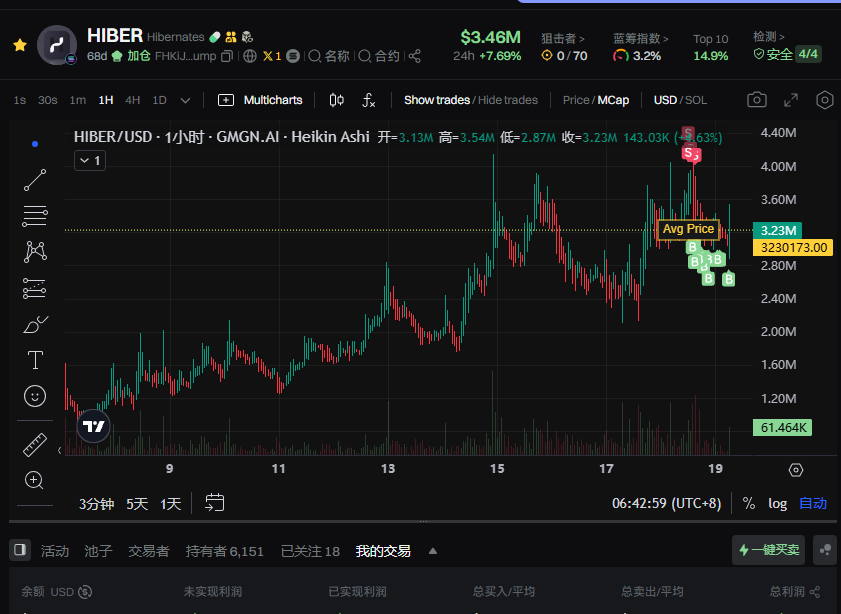
Task: Click the owl badge icon
Action: 247,37
